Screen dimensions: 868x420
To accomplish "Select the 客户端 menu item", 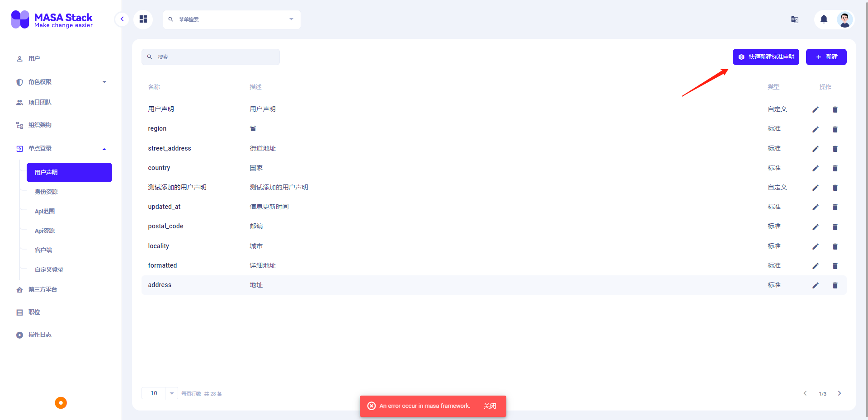I will (x=43, y=250).
